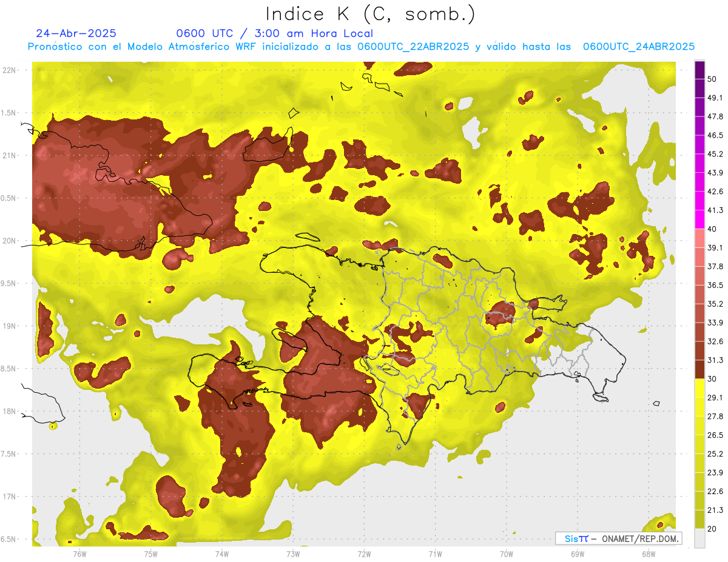Click the colorbar value 46.5
Viewport: 728px width, 562px height.
(715, 135)
